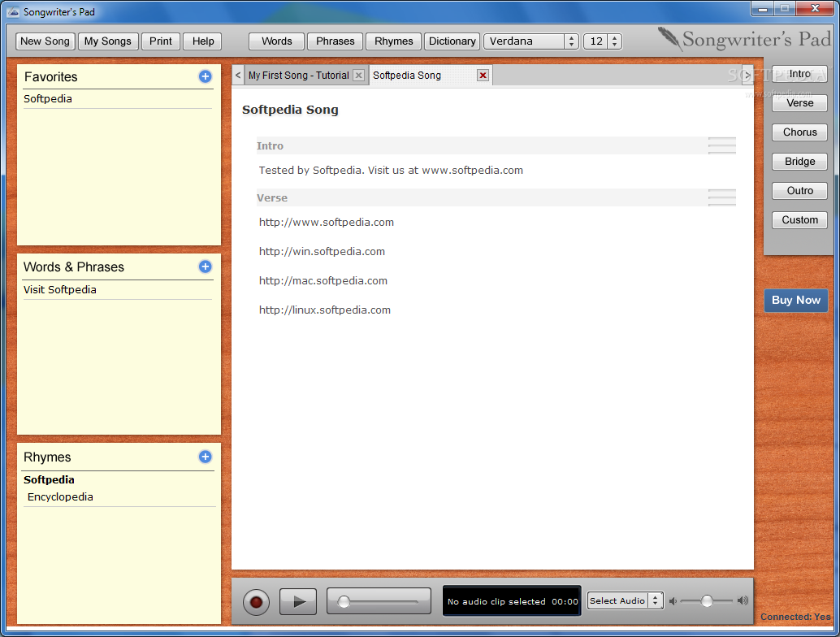Adjust the volume slider knob
840x637 pixels.
(707, 601)
